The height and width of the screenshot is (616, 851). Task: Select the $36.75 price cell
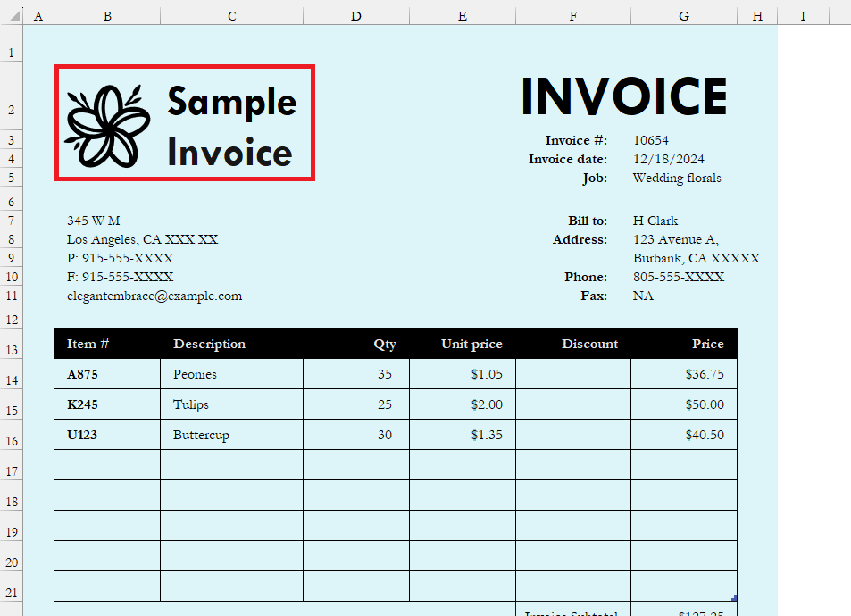pyautogui.click(x=684, y=374)
